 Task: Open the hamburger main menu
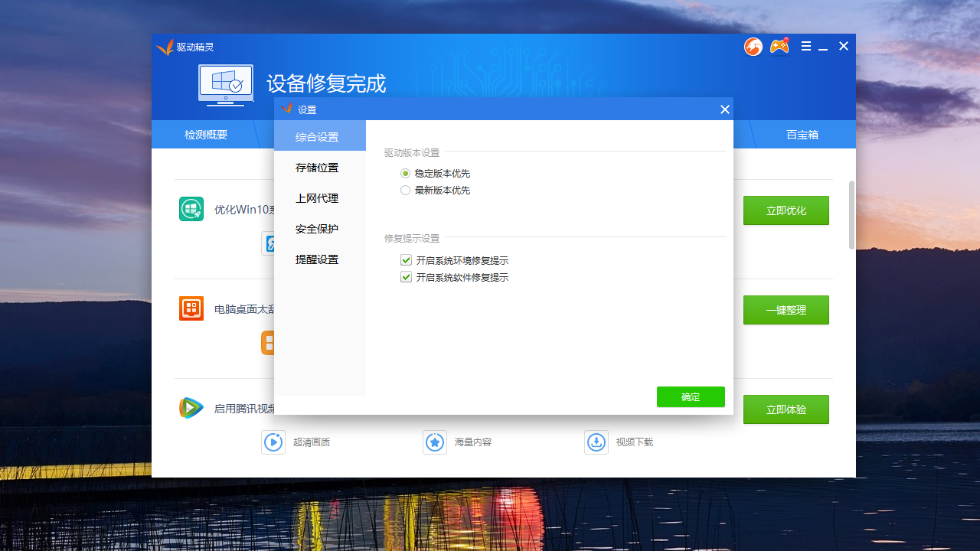(805, 46)
